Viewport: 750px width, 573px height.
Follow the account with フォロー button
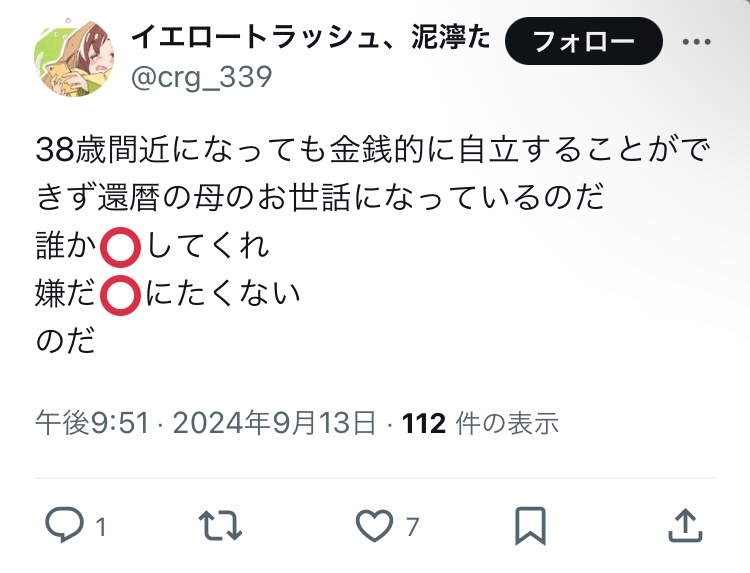[584, 41]
